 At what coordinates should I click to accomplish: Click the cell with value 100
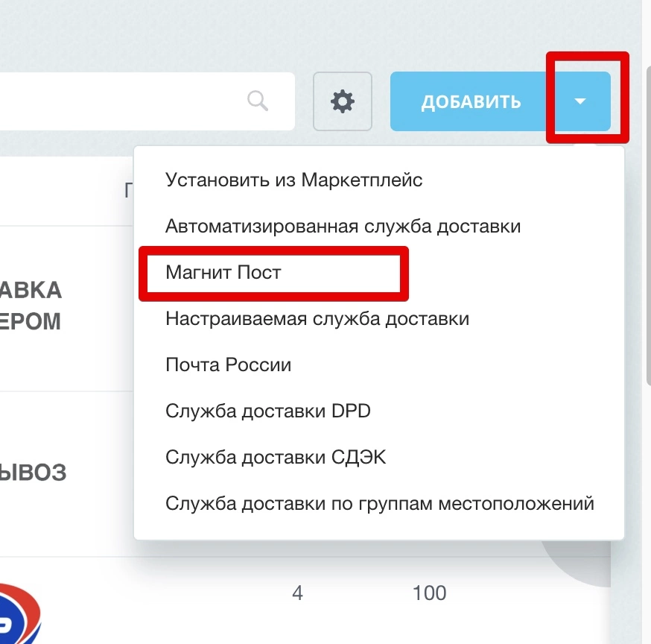[x=429, y=593]
